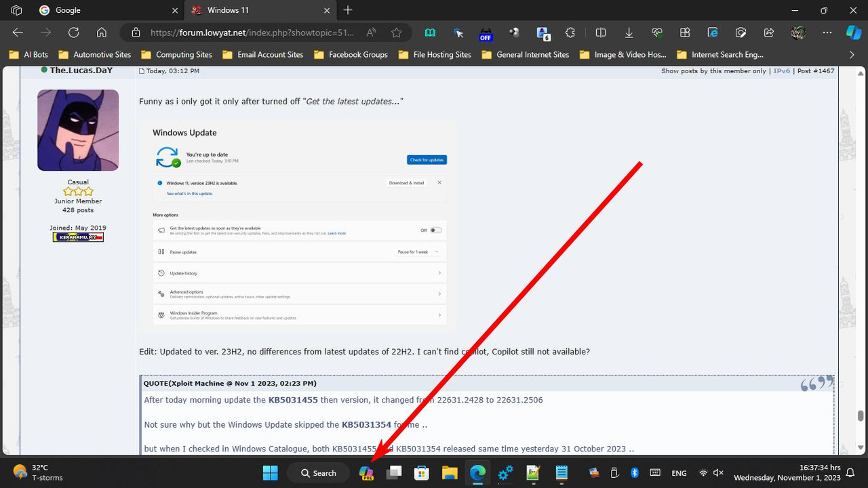
Task: Add this page to favorites star
Action: point(397,33)
